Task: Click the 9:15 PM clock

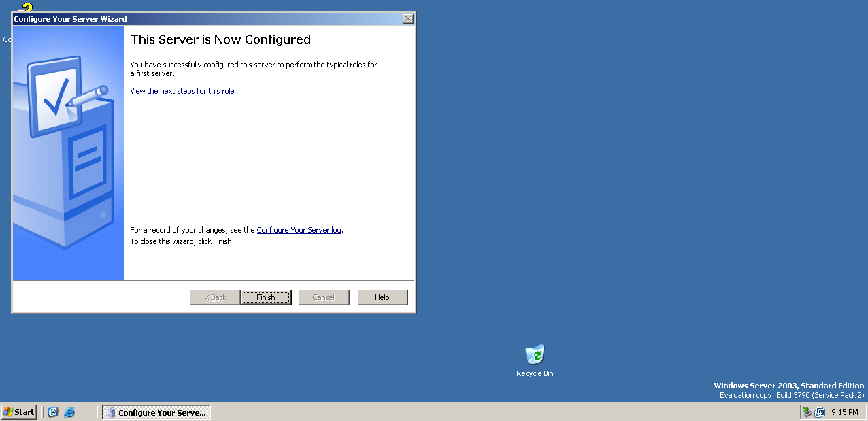Action: click(x=845, y=412)
